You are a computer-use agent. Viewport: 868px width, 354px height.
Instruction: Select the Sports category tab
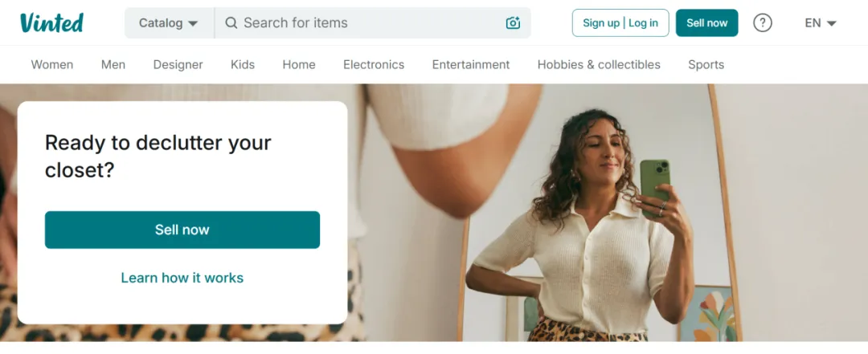[706, 65]
